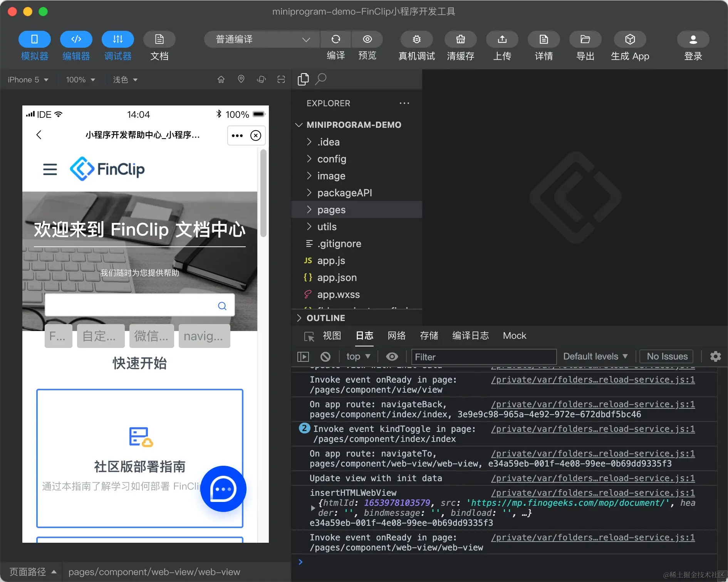Click the 预览 preview eye icon
The image size is (728, 582).
point(367,39)
